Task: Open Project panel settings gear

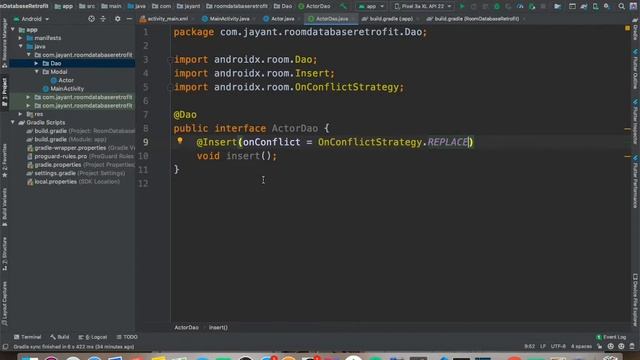Action: click(118, 19)
